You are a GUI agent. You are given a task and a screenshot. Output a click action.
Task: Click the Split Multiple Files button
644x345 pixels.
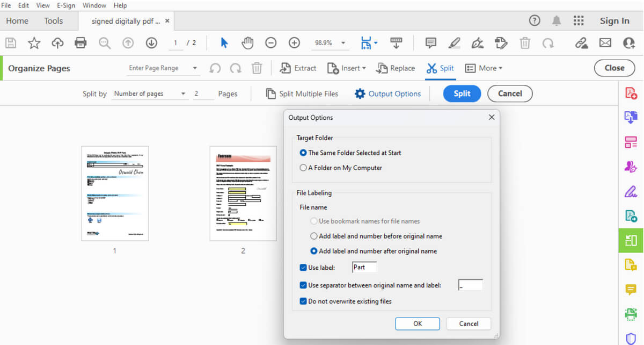tap(302, 93)
